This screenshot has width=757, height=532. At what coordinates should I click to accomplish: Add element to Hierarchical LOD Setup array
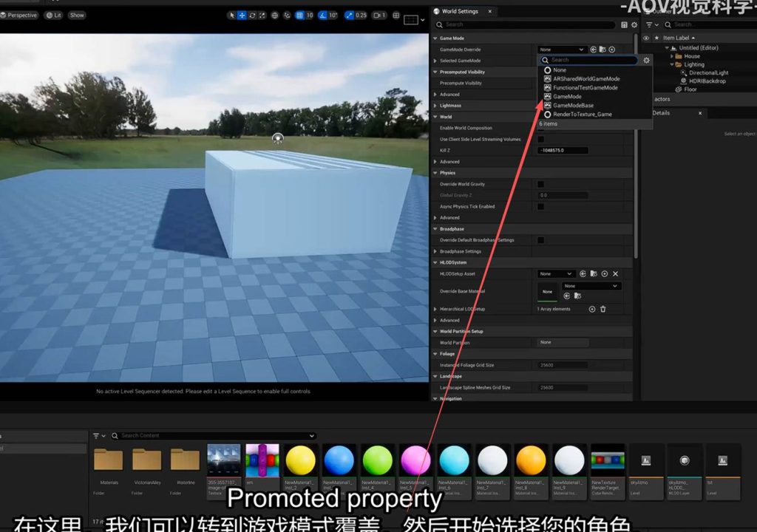(x=591, y=309)
